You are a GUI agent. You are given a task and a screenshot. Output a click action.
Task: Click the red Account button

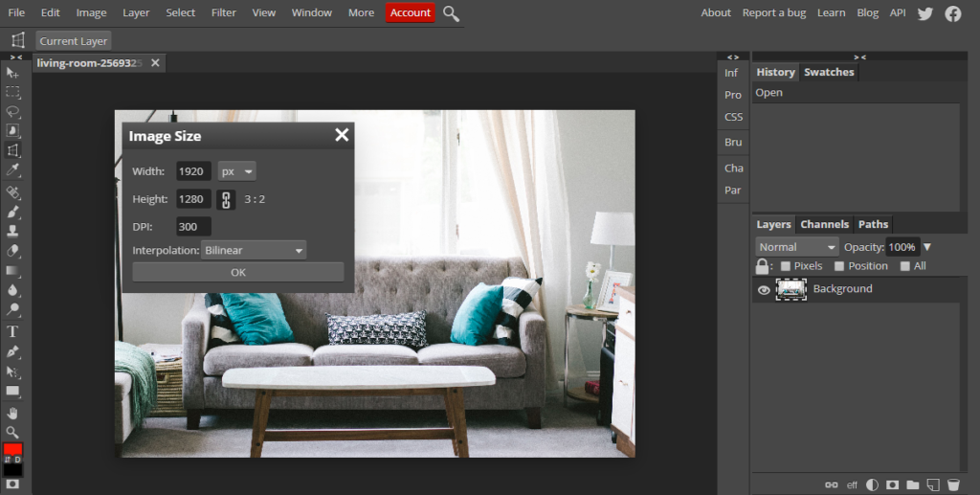[x=410, y=12]
